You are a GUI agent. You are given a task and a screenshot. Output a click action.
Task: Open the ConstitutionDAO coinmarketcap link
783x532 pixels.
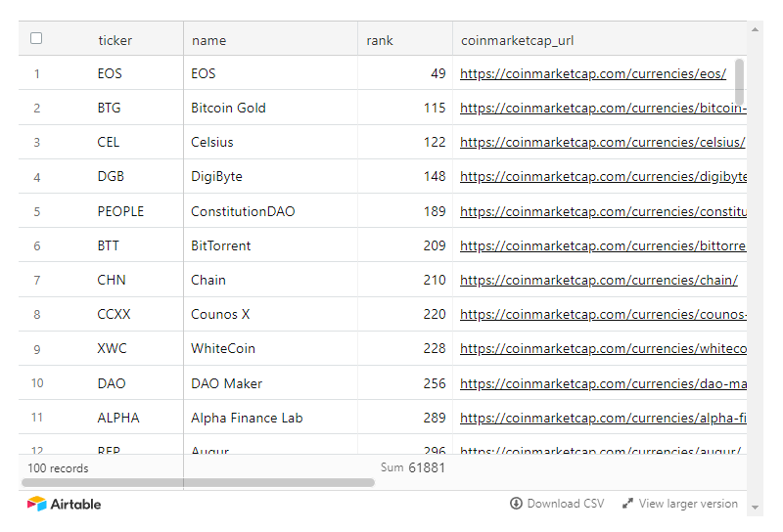(603, 211)
